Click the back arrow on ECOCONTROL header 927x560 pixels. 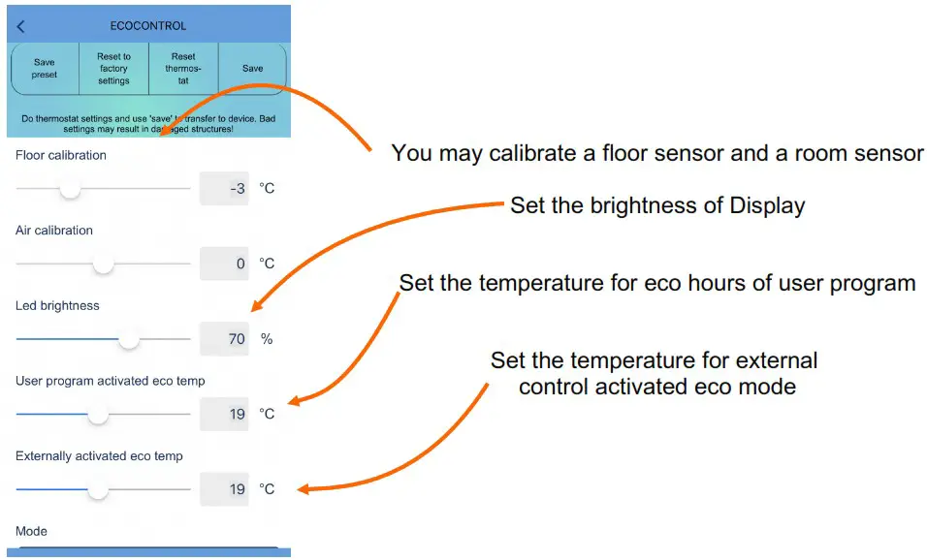coord(19,25)
